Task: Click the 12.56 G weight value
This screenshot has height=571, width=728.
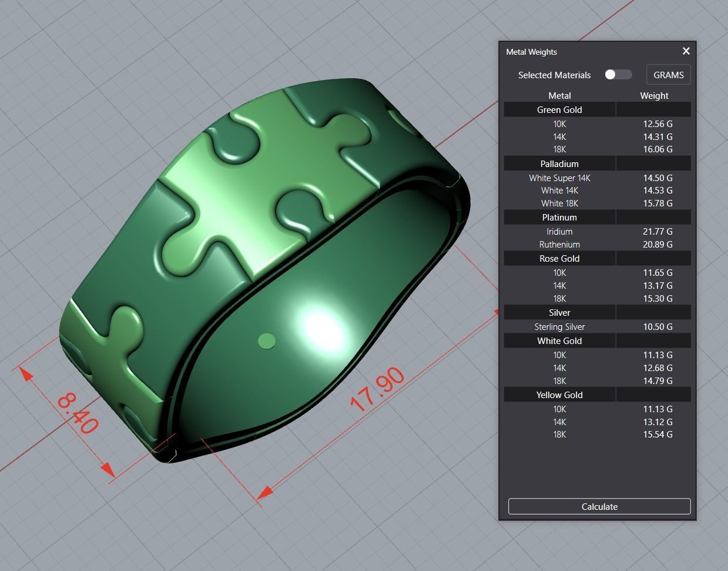Action: [657, 123]
